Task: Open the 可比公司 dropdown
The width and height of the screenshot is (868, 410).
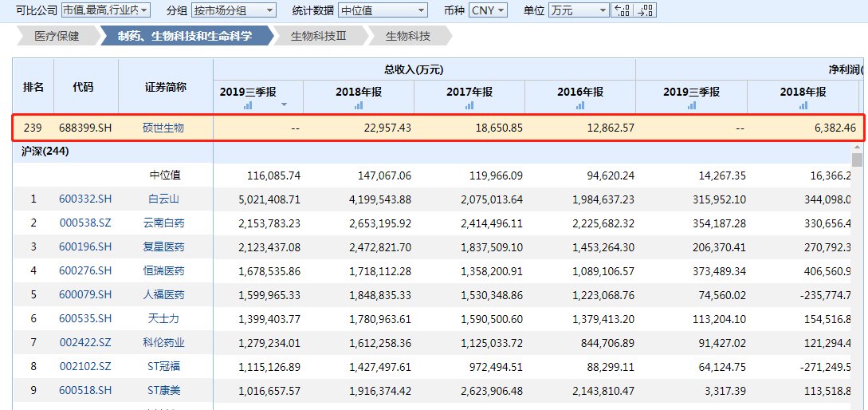Action: coord(105,10)
